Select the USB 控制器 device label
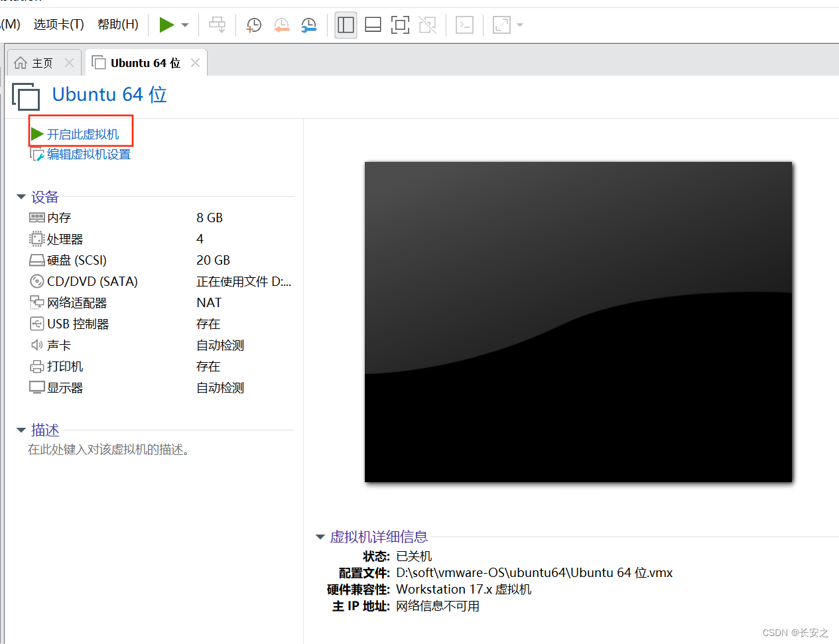This screenshot has height=644, width=839. click(78, 324)
